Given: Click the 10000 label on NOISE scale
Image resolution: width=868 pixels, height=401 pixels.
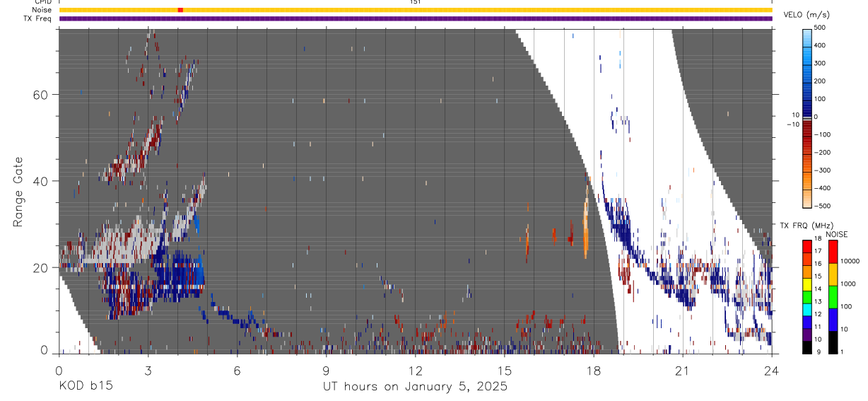Looking at the screenshot, I should pos(849,261).
